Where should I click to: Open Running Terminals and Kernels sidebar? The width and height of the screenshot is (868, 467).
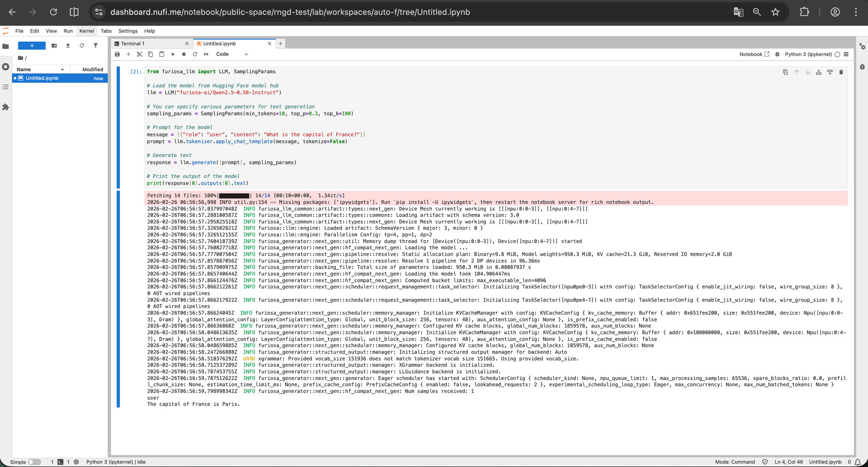6,66
